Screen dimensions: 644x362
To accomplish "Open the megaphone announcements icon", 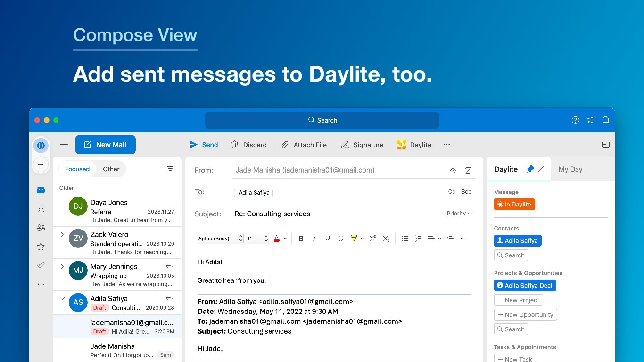I will 591,120.
